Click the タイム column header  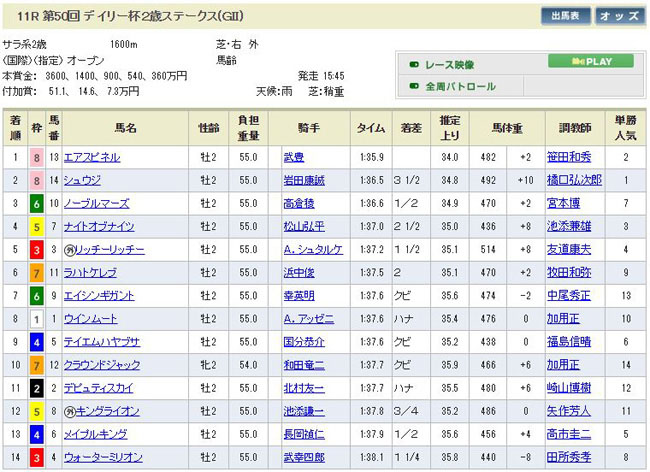[x=371, y=128]
